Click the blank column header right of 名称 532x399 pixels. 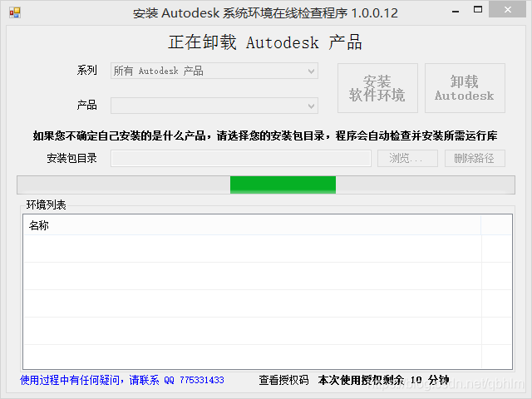[x=496, y=225]
